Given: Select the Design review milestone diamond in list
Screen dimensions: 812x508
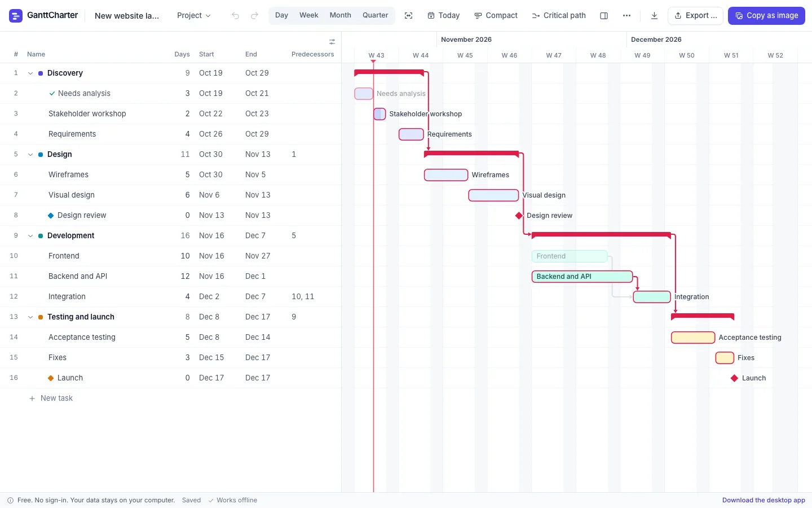Looking at the screenshot, I should click(51, 216).
